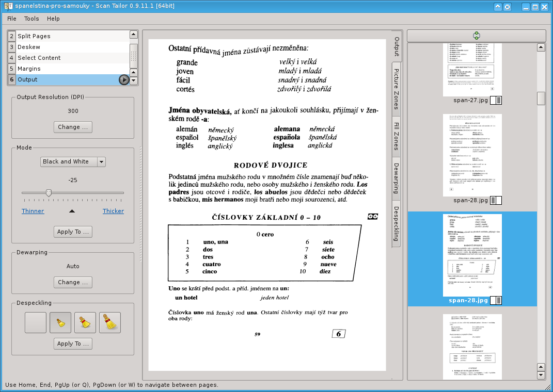This screenshot has height=392, width=553.
Task: Select normal despeckling medium broom
Action: coord(85,322)
